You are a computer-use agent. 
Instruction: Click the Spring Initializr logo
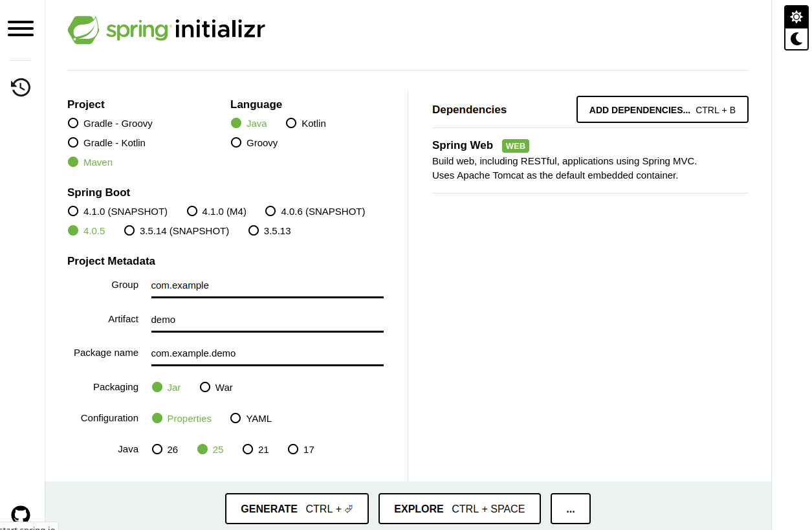(166, 30)
